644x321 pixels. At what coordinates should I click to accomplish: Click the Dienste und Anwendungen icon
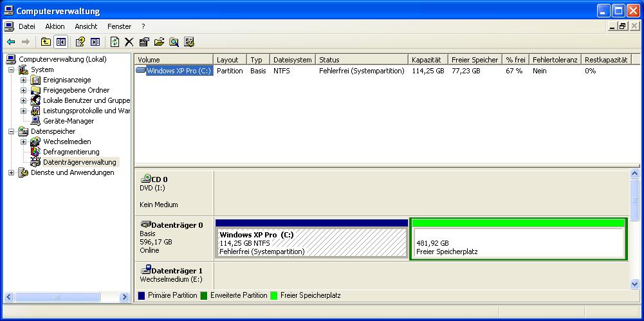pyautogui.click(x=23, y=173)
